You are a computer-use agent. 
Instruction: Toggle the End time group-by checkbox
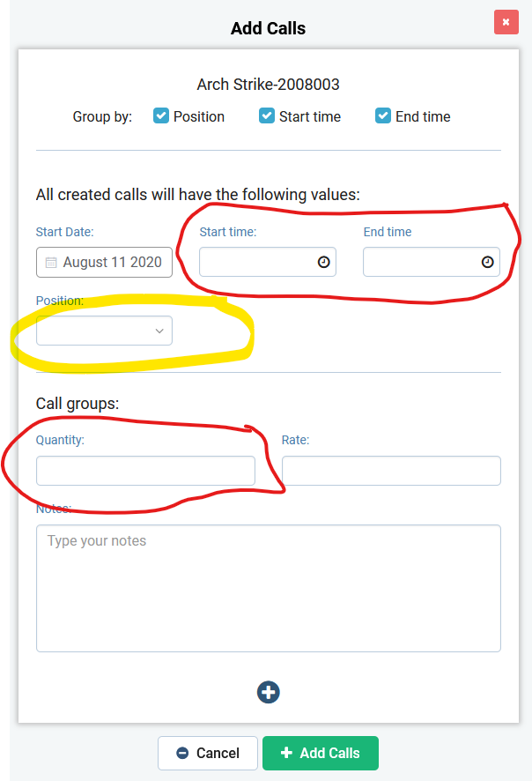click(383, 116)
